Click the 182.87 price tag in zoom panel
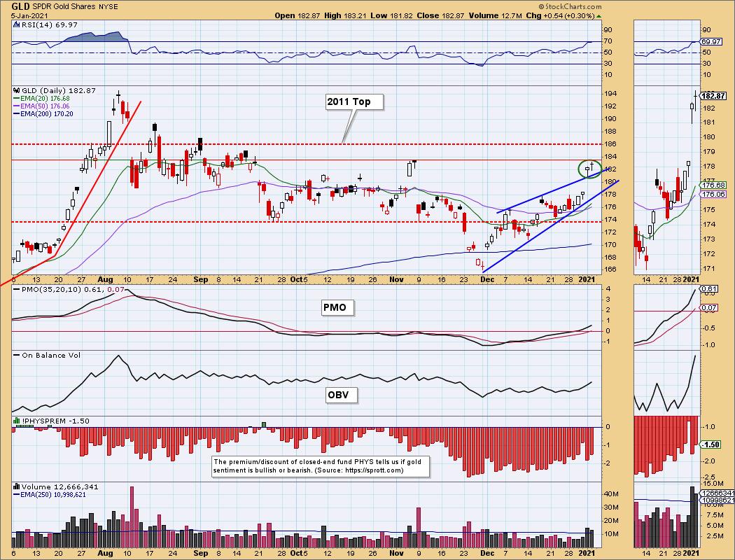This screenshot has width=735, height=560. 713,96
